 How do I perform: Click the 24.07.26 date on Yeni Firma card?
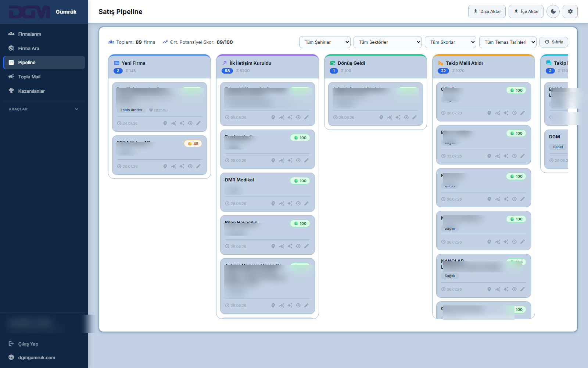click(127, 123)
